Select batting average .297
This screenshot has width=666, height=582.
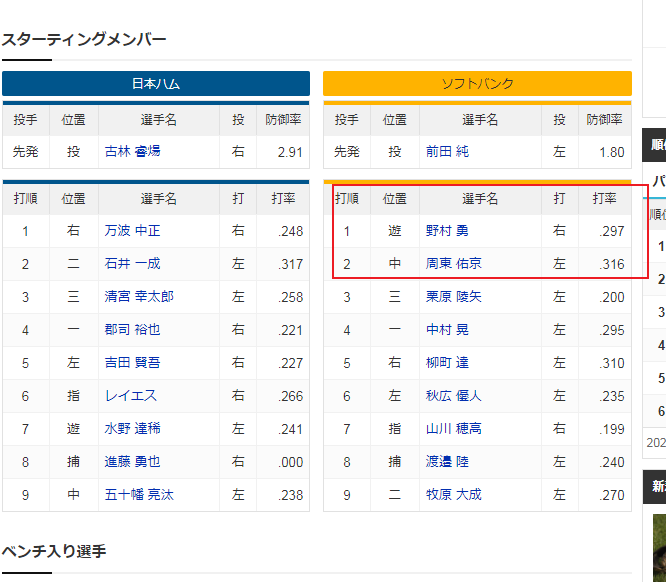coord(612,231)
